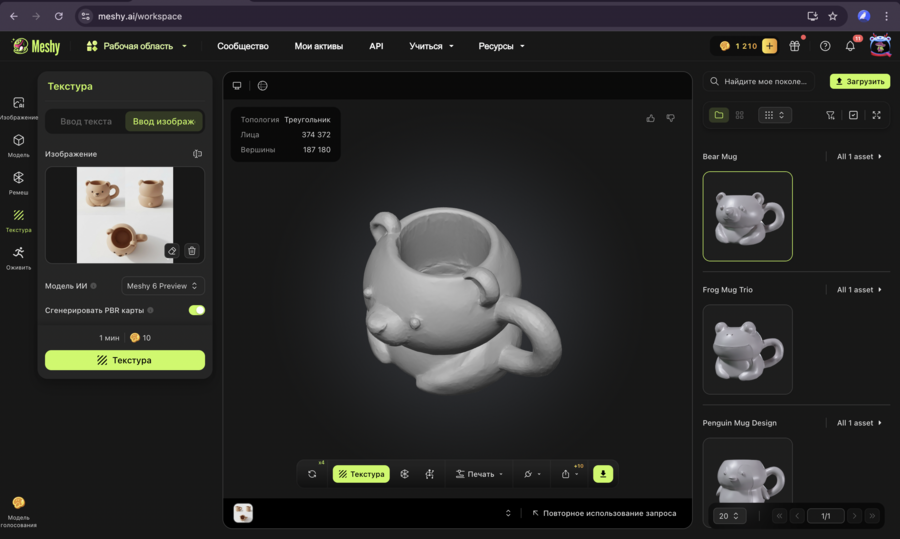Image resolution: width=900 pixels, height=539 pixels.
Task: Click the plus icon to add credits
Action: coord(769,46)
